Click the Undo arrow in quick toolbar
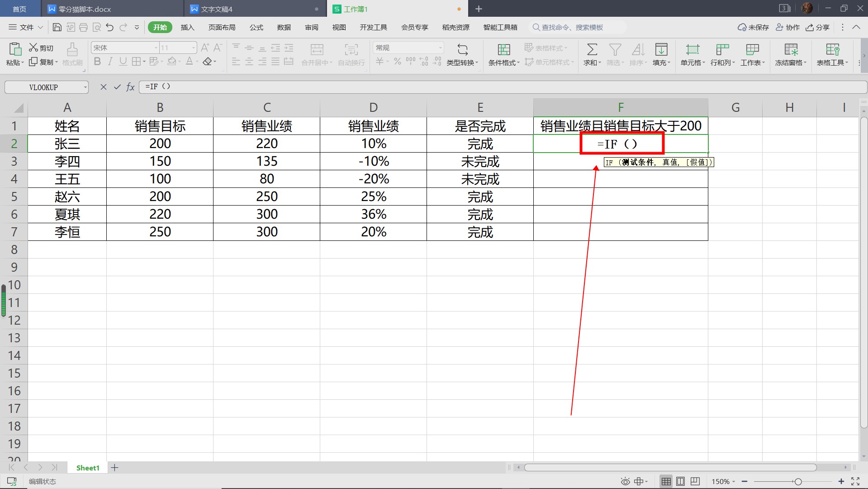Screen dimensions: 868x489 [109, 28]
